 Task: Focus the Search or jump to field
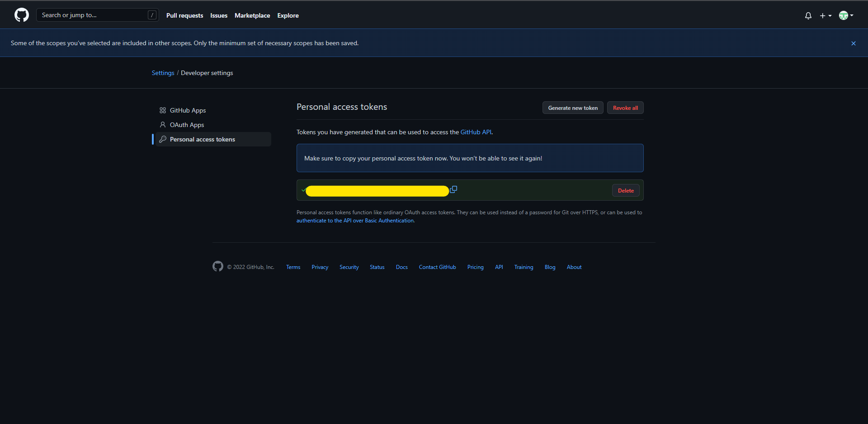pyautogui.click(x=97, y=15)
